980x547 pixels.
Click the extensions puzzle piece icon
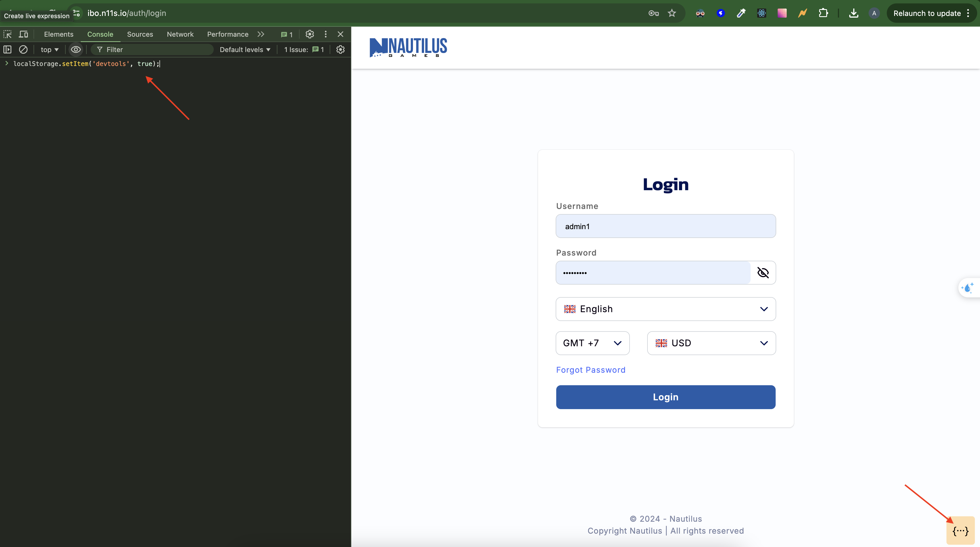[x=823, y=13]
